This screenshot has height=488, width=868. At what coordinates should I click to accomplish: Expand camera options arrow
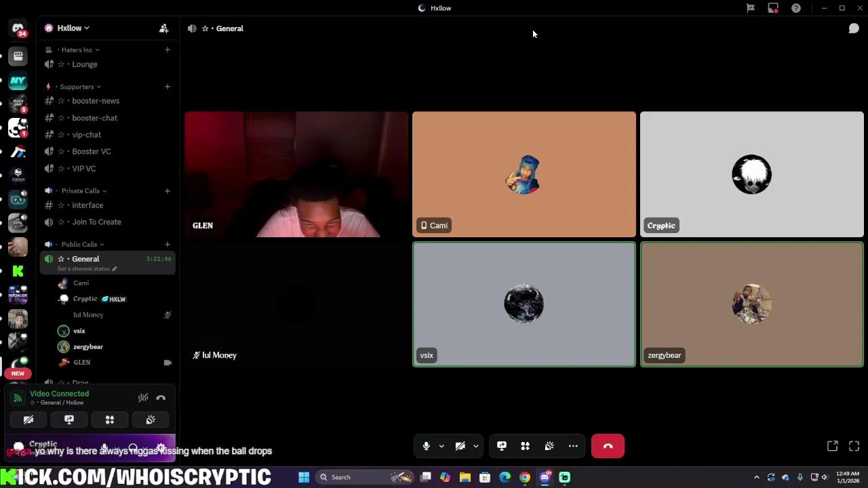tap(476, 446)
